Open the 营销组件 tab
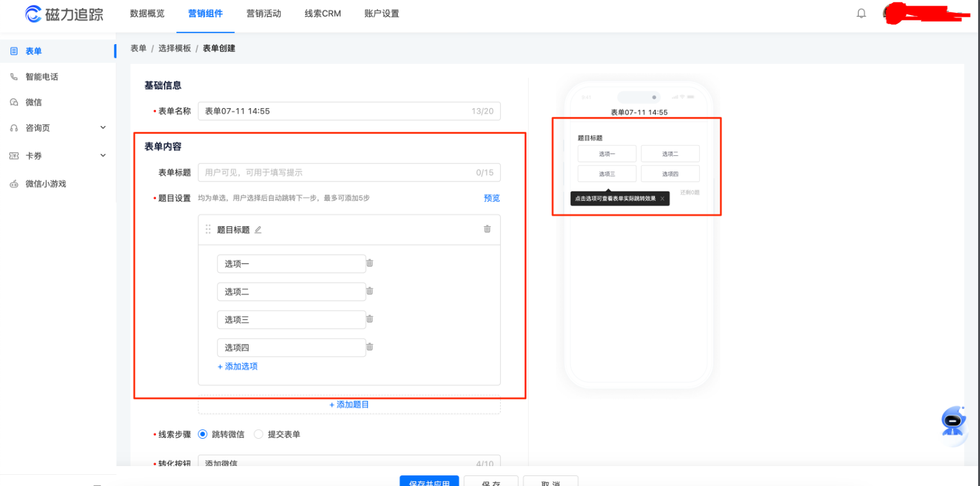Screen dimensions: 980x486 [x=206, y=14]
